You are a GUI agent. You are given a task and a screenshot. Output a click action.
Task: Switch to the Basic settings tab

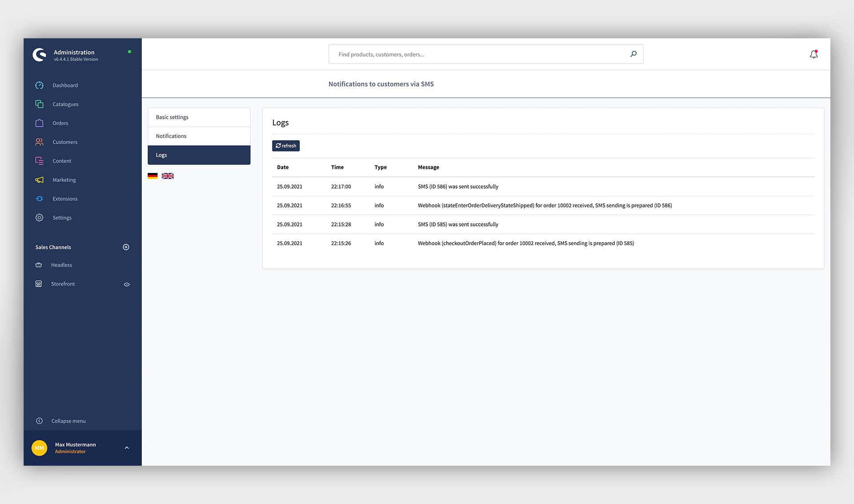tap(199, 117)
